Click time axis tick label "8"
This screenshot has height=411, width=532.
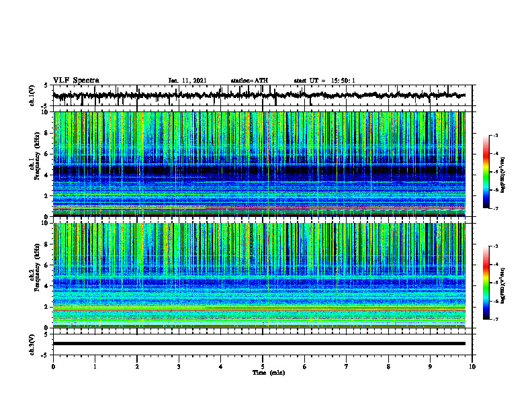pyautogui.click(x=388, y=367)
